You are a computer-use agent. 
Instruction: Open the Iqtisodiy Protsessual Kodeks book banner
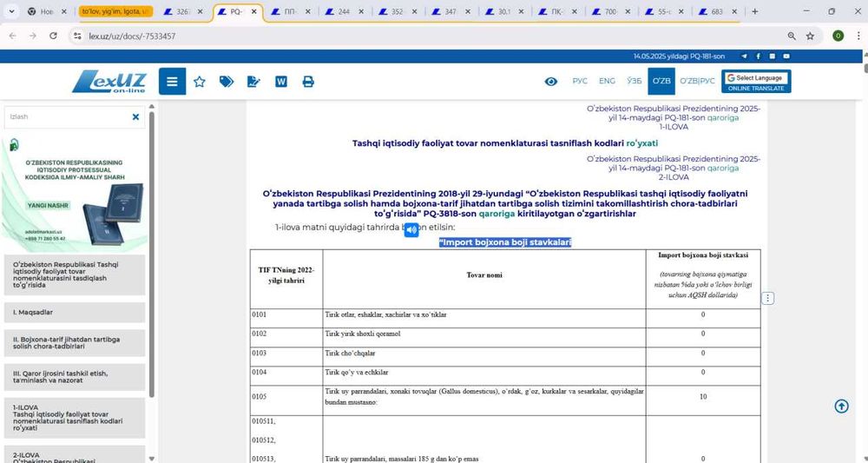pyautogui.click(x=74, y=193)
